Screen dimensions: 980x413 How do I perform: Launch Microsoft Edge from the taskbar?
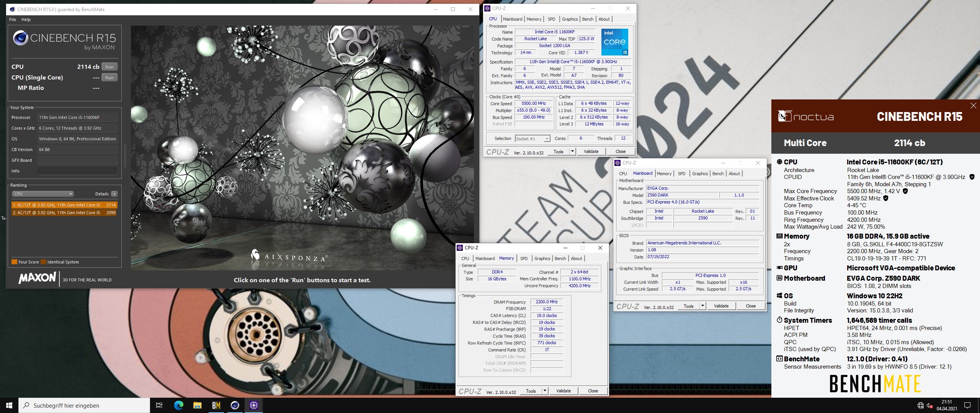[178, 405]
